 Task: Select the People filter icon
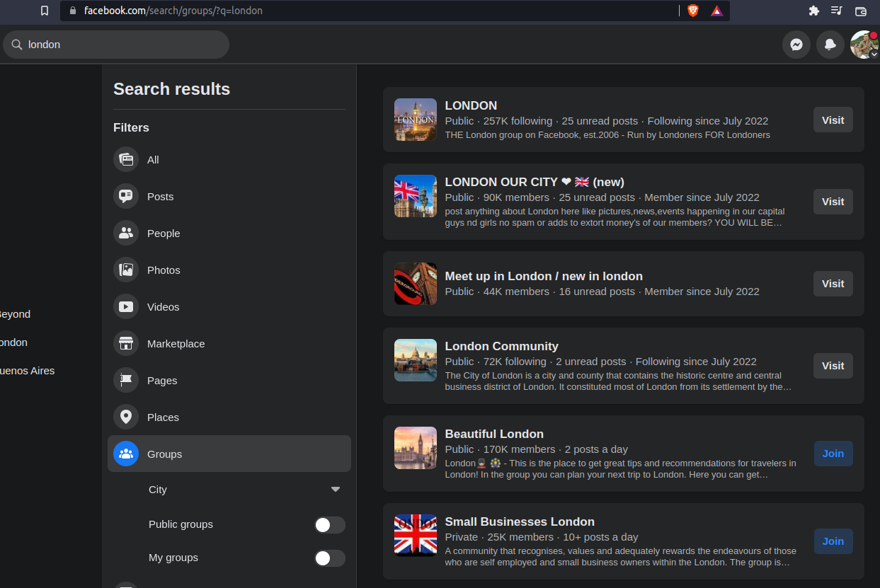coord(126,234)
